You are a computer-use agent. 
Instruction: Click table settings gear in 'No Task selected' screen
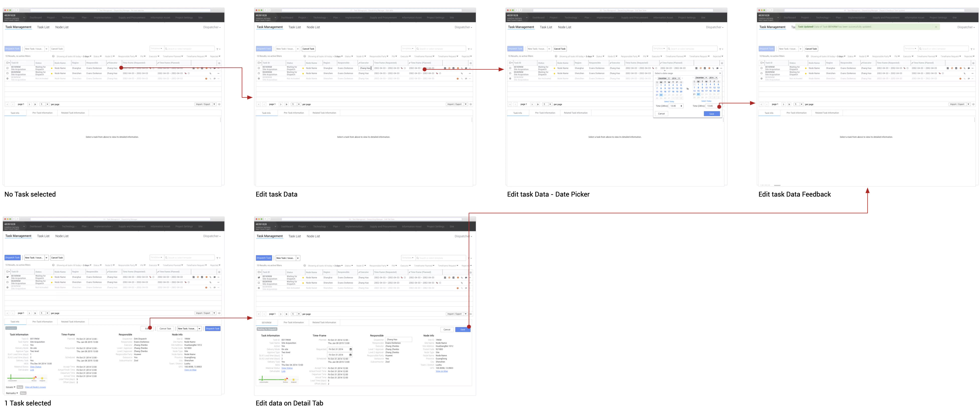pyautogui.click(x=219, y=63)
